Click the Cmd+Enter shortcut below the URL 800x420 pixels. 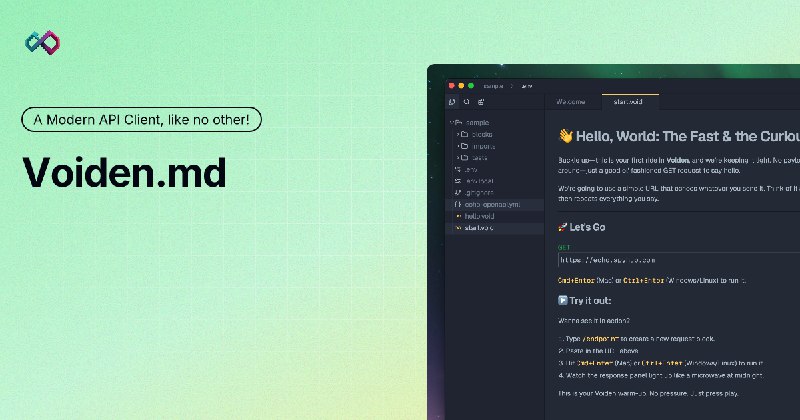click(576, 280)
